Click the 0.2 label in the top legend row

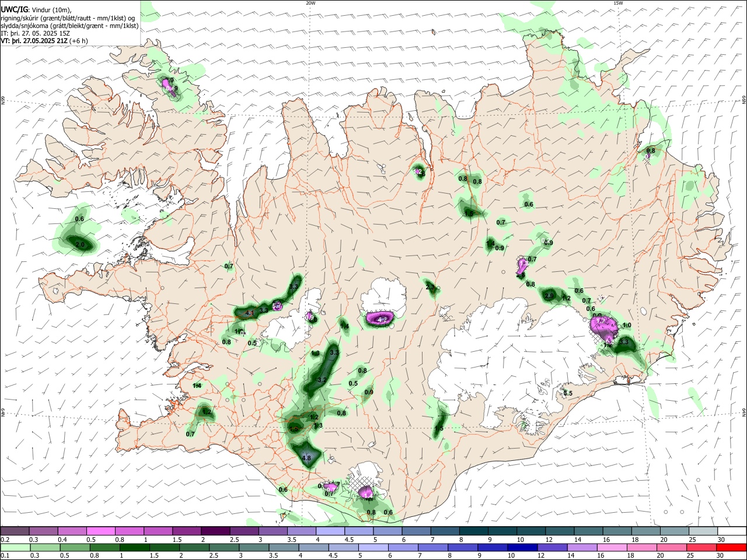tap(5, 540)
